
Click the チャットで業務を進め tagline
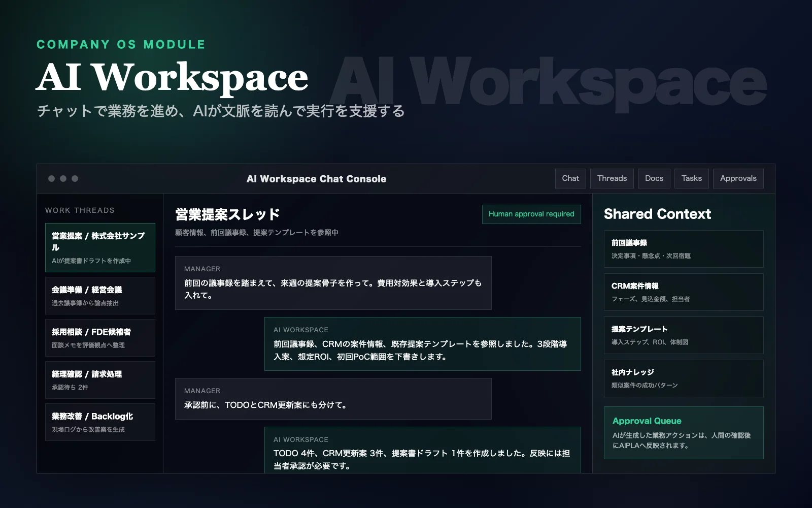(x=221, y=111)
